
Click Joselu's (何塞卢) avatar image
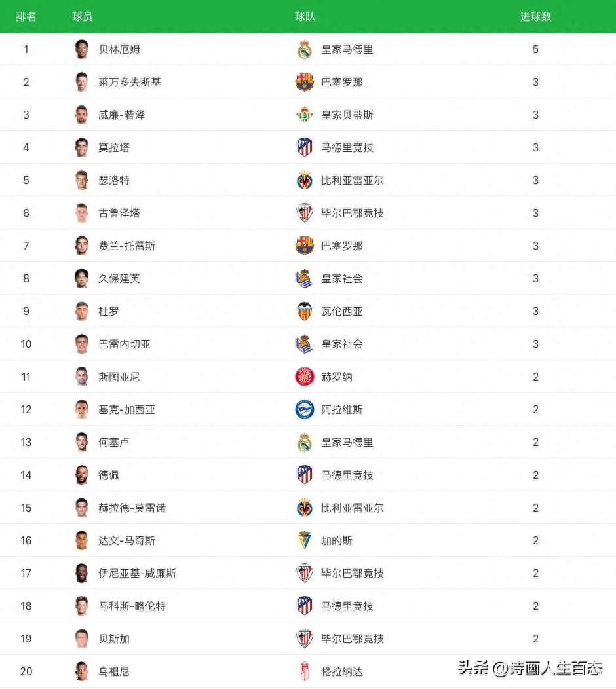pos(82,442)
